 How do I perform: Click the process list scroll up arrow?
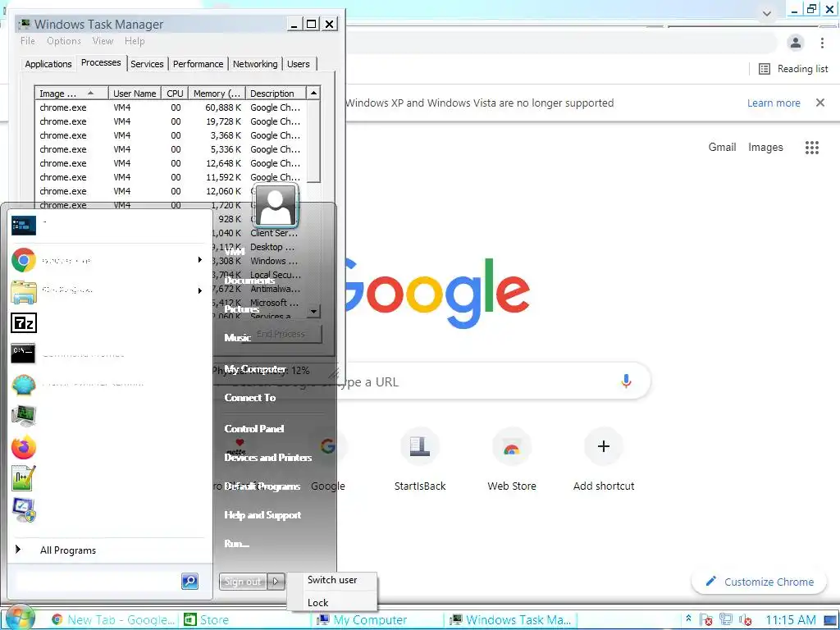pyautogui.click(x=314, y=94)
